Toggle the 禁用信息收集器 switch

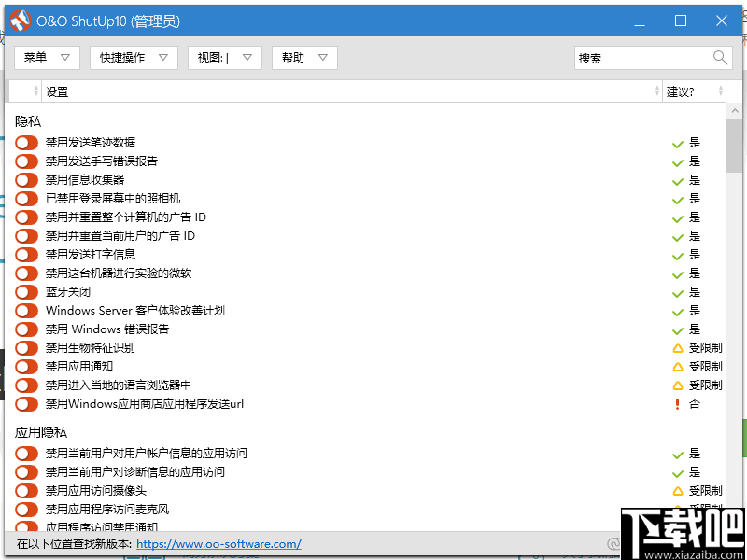pyautogui.click(x=26, y=179)
